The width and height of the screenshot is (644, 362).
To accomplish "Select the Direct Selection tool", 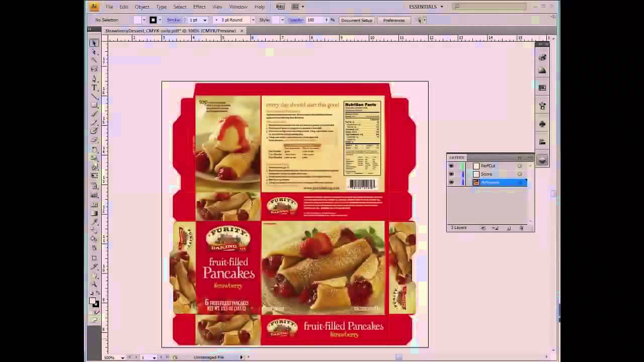I will (94, 52).
